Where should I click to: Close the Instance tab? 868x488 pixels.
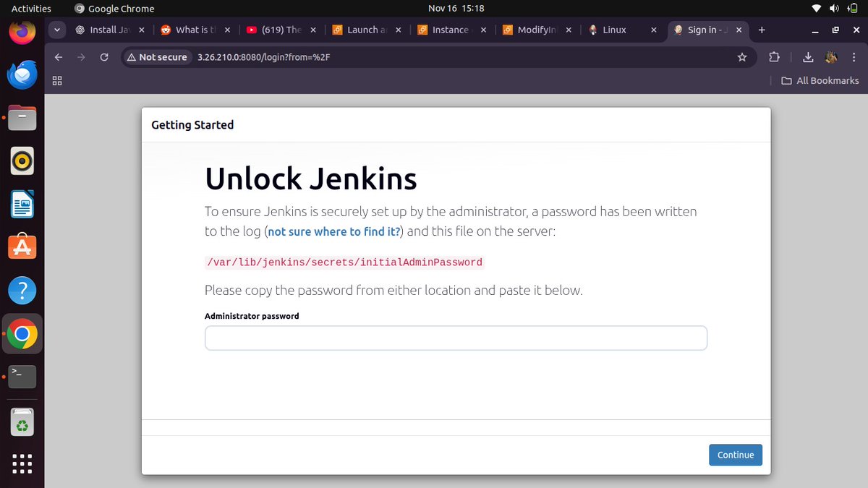coord(483,30)
